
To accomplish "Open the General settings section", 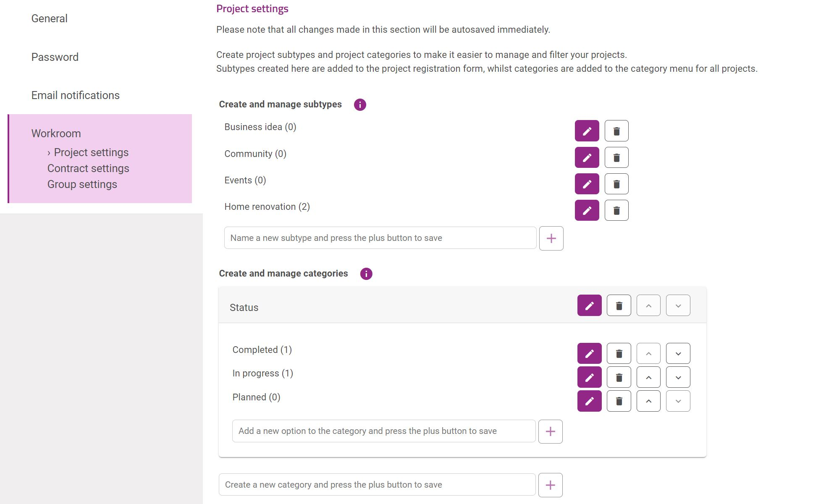I will click(50, 18).
